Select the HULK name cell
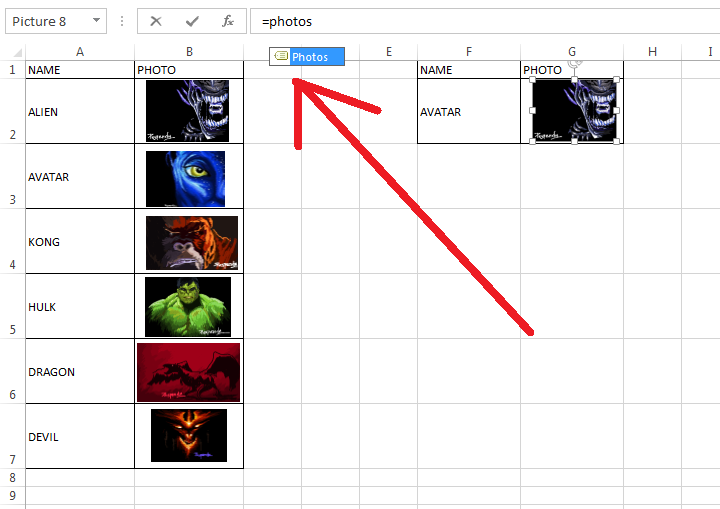 click(80, 306)
